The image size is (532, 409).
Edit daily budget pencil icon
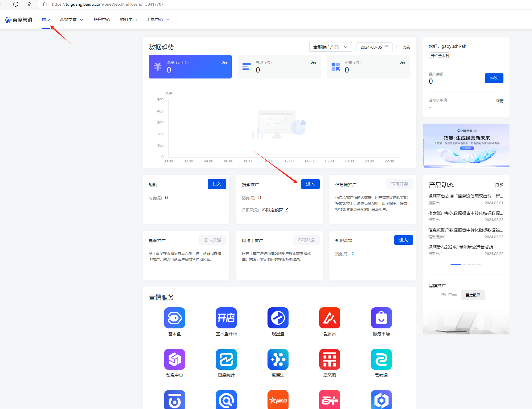click(x=286, y=210)
